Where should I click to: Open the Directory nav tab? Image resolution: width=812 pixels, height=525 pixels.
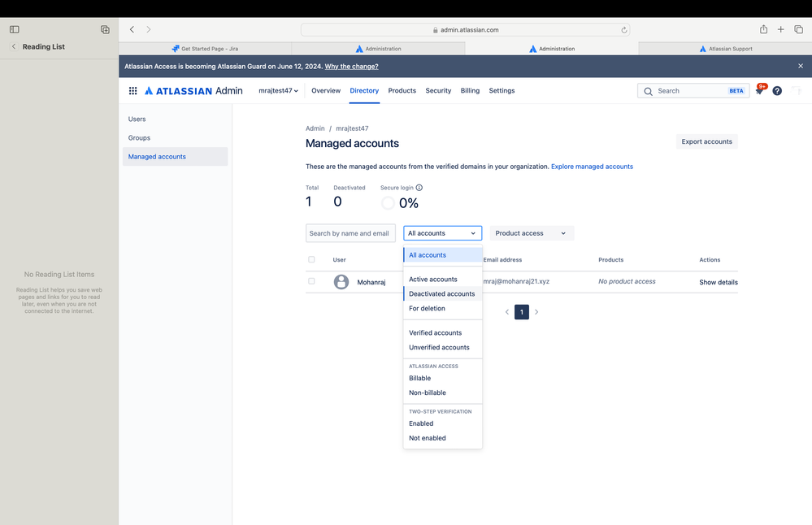click(x=364, y=90)
